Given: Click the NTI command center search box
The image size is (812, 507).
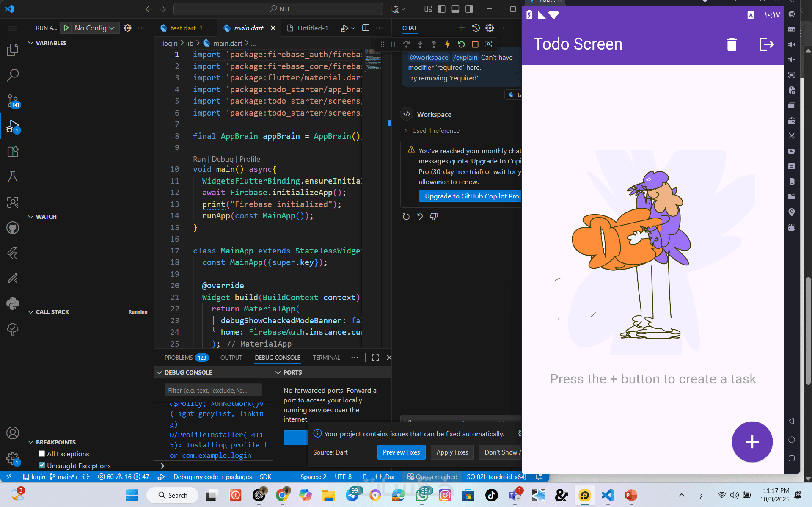Looking at the screenshot, I should [x=278, y=9].
